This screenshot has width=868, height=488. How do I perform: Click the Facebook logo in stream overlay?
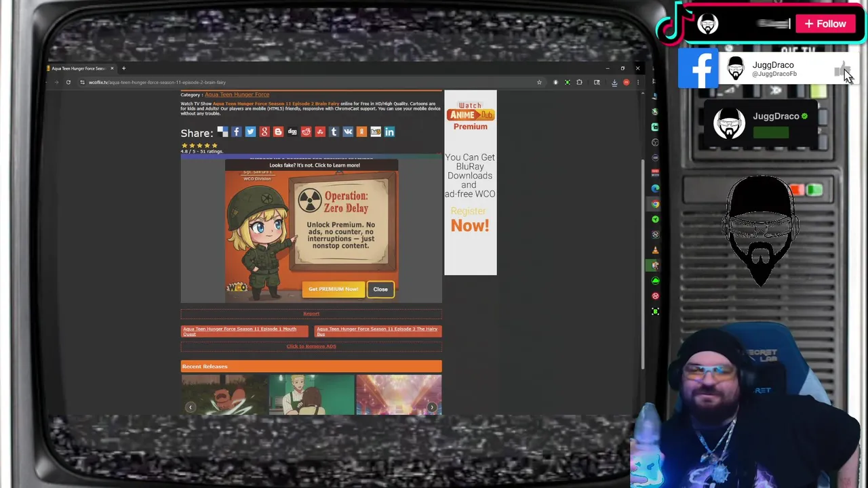[x=698, y=68]
